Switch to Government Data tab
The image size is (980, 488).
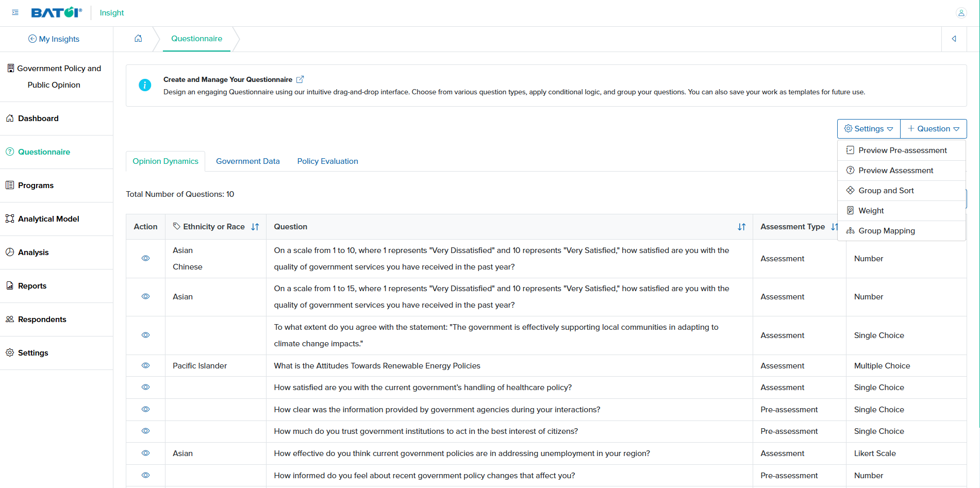click(248, 161)
